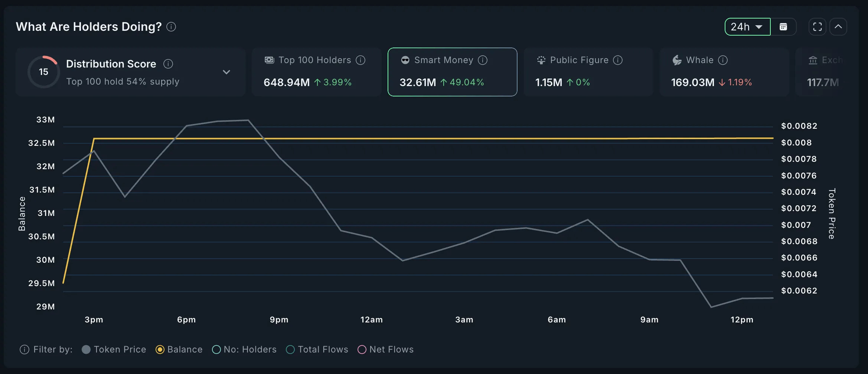Open the Distribution Score info tooltip

point(168,64)
